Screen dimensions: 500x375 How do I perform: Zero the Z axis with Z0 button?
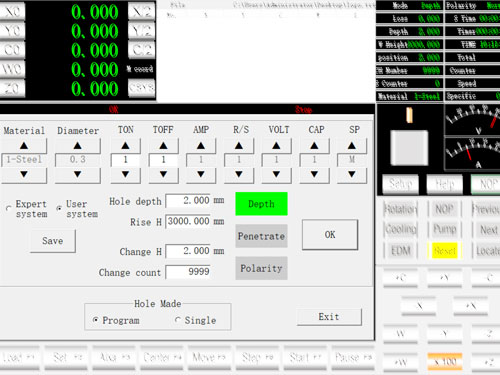tap(13, 88)
